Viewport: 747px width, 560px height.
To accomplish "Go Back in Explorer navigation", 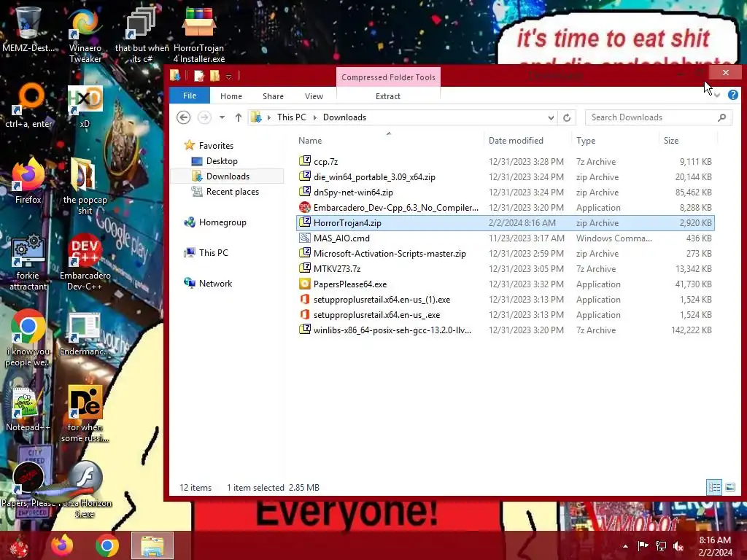I will tap(183, 117).
